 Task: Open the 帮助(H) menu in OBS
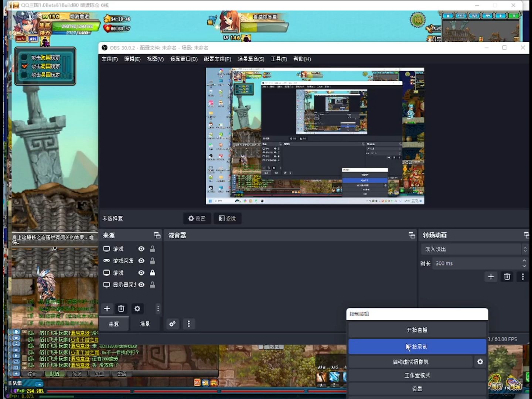coord(302,59)
